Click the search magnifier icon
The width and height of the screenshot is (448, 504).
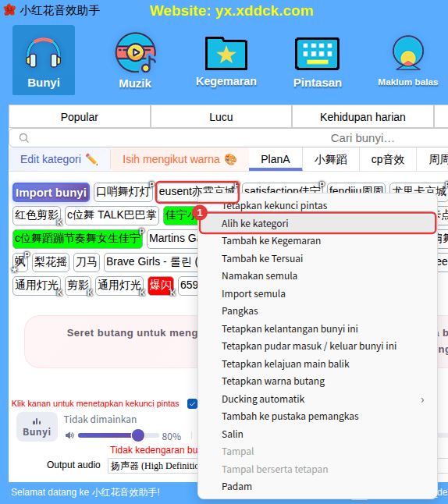click(x=23, y=138)
